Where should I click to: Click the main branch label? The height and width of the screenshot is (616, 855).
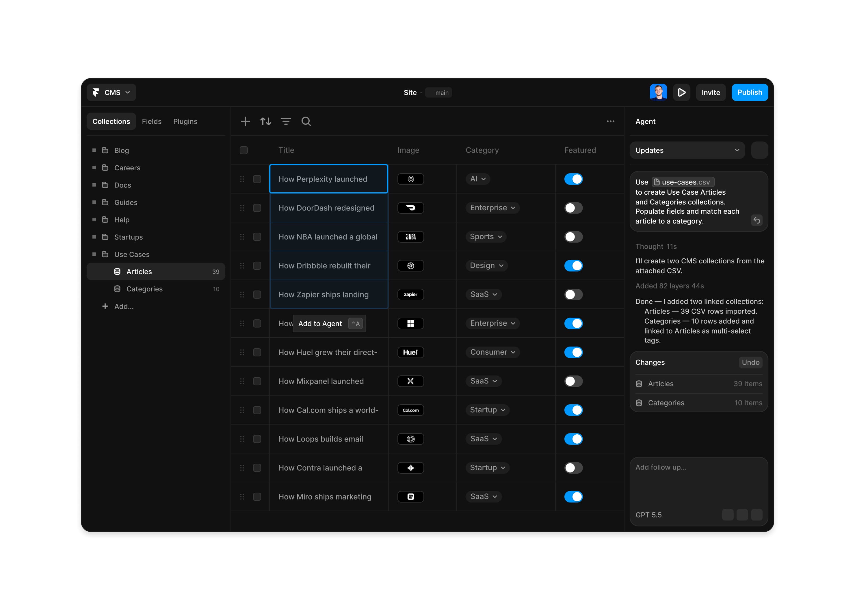pos(438,93)
